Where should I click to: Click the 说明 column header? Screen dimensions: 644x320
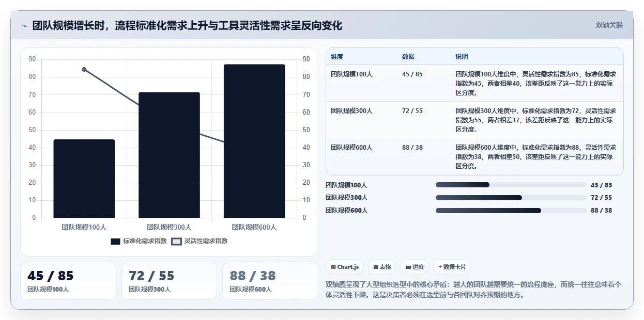coord(462,57)
